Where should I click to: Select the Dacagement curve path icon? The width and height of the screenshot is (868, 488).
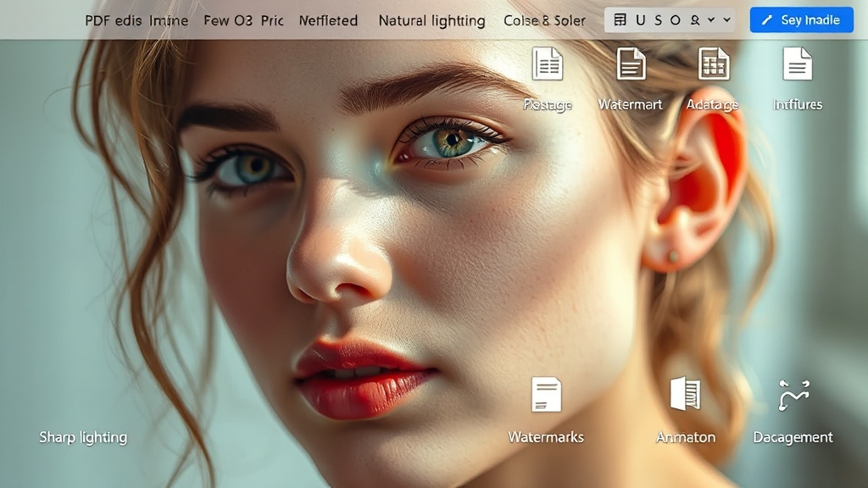pos(793,395)
